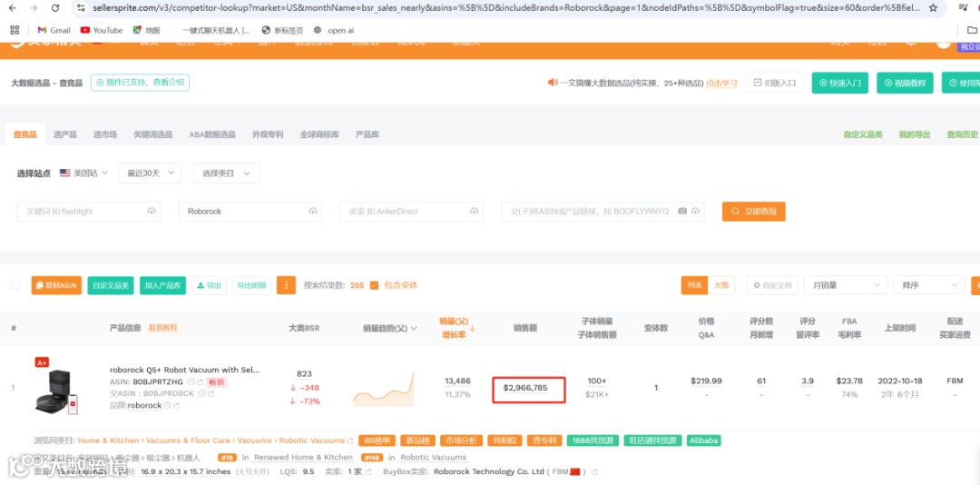Open the open ai bookmark
This screenshot has height=485, width=980.
point(334,30)
